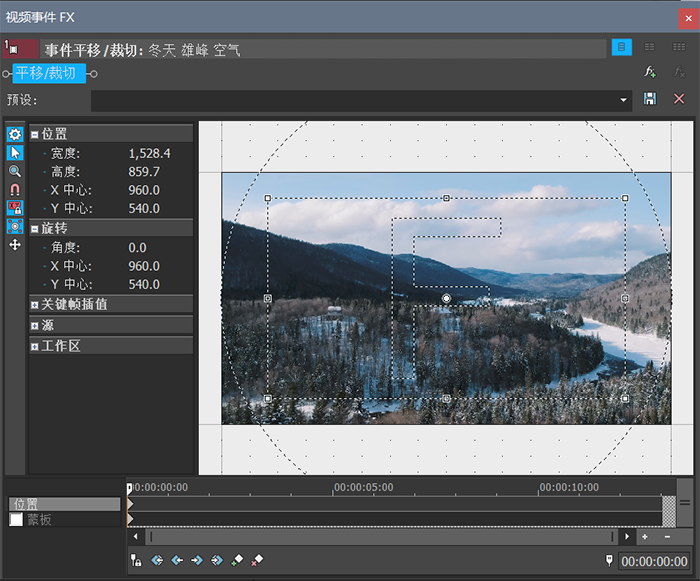Select the normal edit arrow tool

pos(15,152)
